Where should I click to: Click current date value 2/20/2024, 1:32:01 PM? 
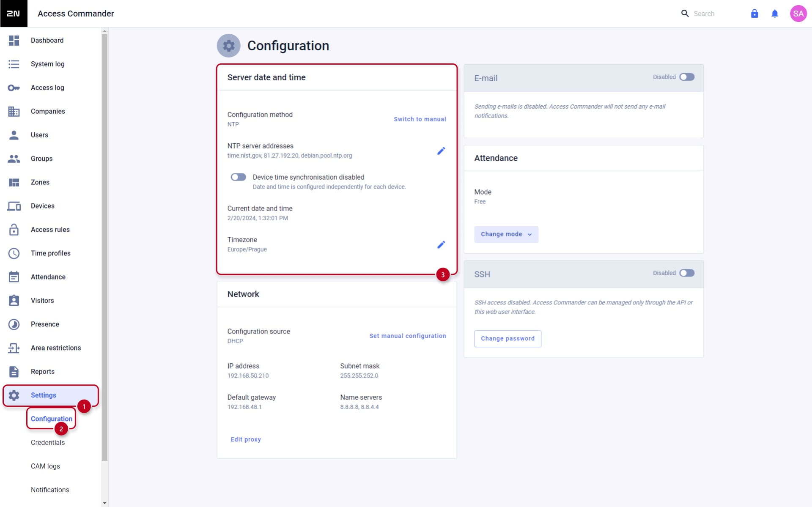point(258,218)
